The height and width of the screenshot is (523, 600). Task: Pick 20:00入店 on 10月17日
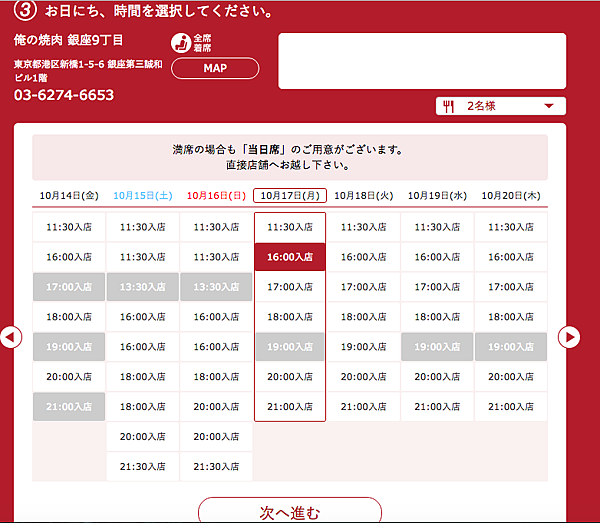(290, 376)
